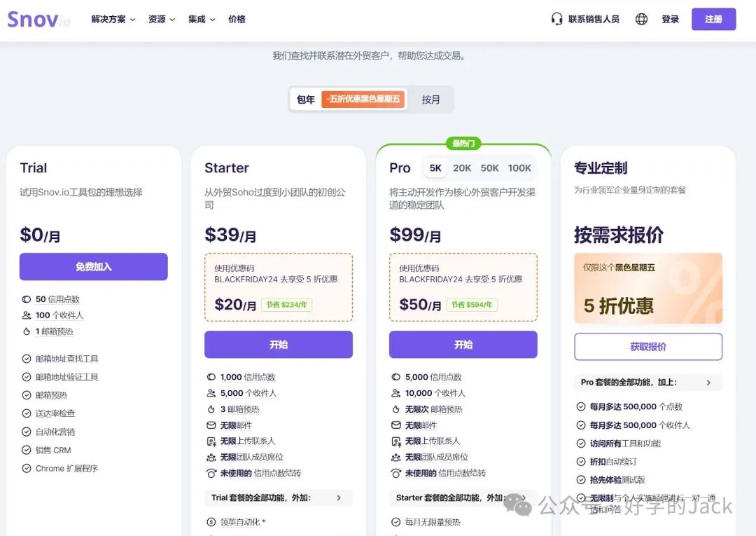Select the 5K Pro tier

tap(435, 168)
